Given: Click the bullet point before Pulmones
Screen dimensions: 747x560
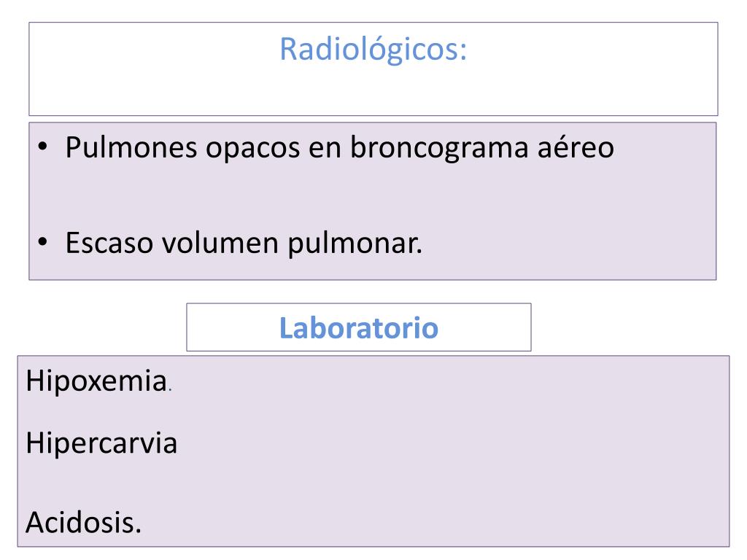Looking at the screenshot, I should pos(43,146).
